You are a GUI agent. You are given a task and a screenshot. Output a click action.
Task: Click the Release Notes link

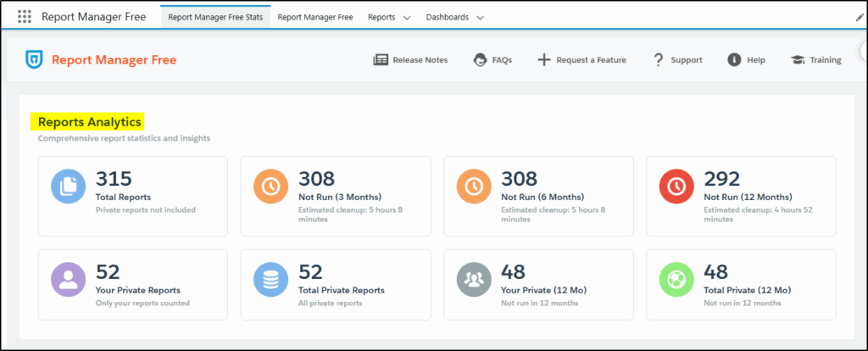(420, 60)
